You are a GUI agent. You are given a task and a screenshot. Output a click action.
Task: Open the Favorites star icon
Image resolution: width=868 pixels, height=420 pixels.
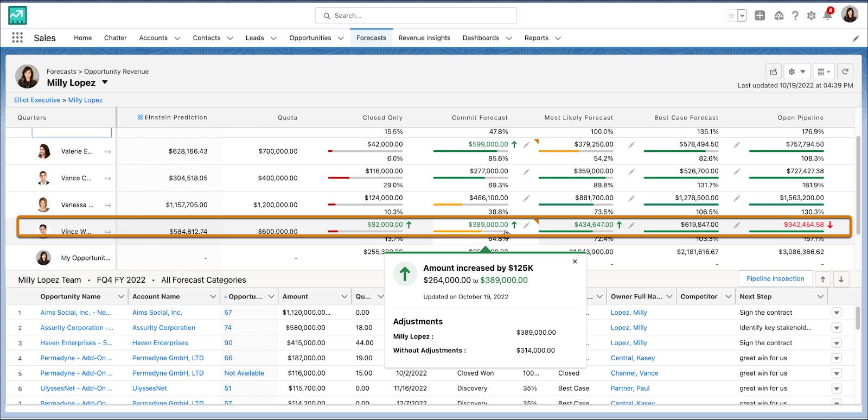pyautogui.click(x=731, y=16)
